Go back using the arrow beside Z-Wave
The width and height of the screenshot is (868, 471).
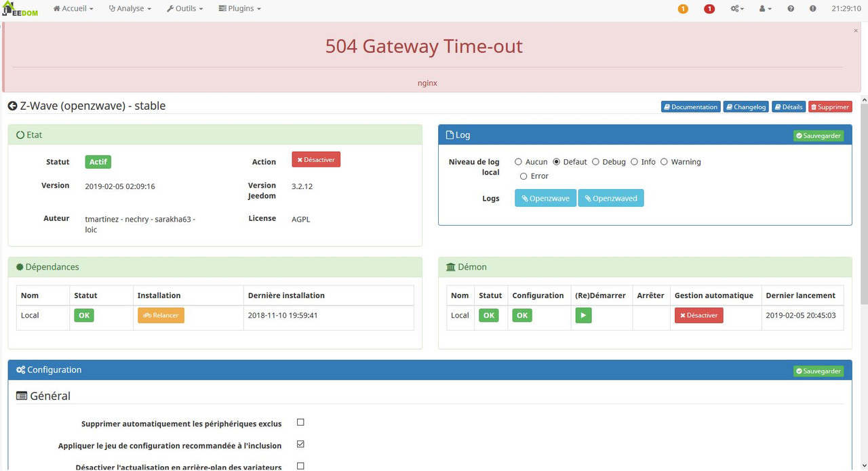point(12,106)
